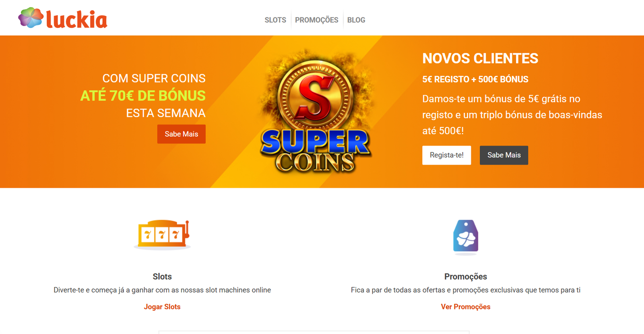Click the golden S coin image

(x=315, y=97)
